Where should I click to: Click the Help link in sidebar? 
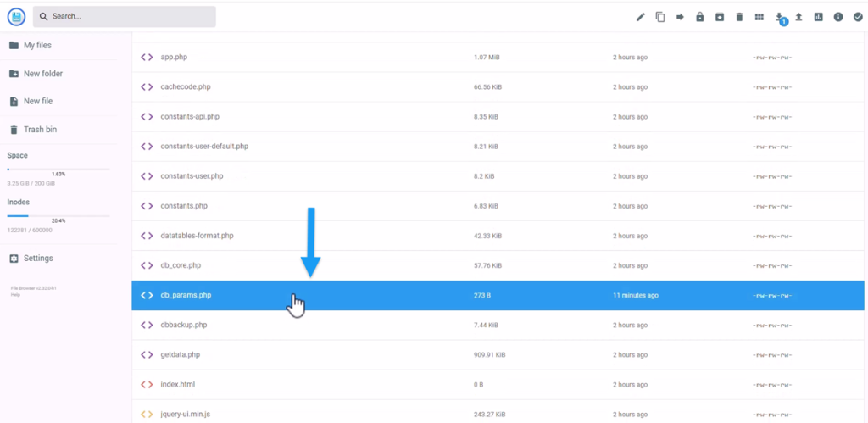click(14, 294)
